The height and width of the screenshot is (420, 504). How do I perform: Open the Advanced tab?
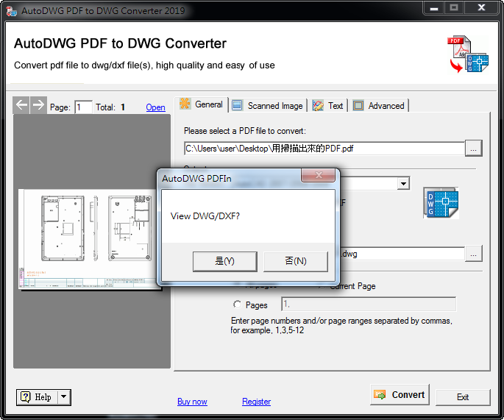pyautogui.click(x=379, y=105)
